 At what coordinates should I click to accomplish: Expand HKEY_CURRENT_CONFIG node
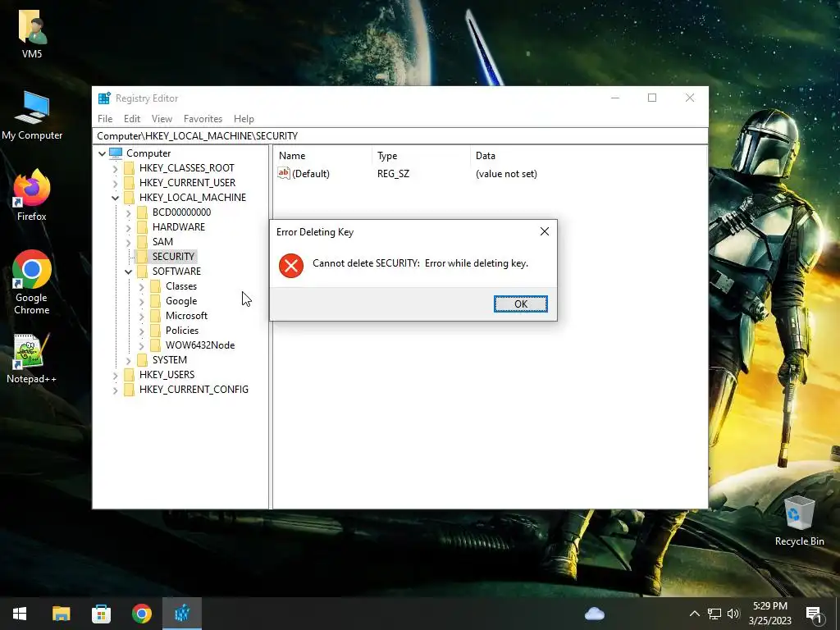click(115, 390)
